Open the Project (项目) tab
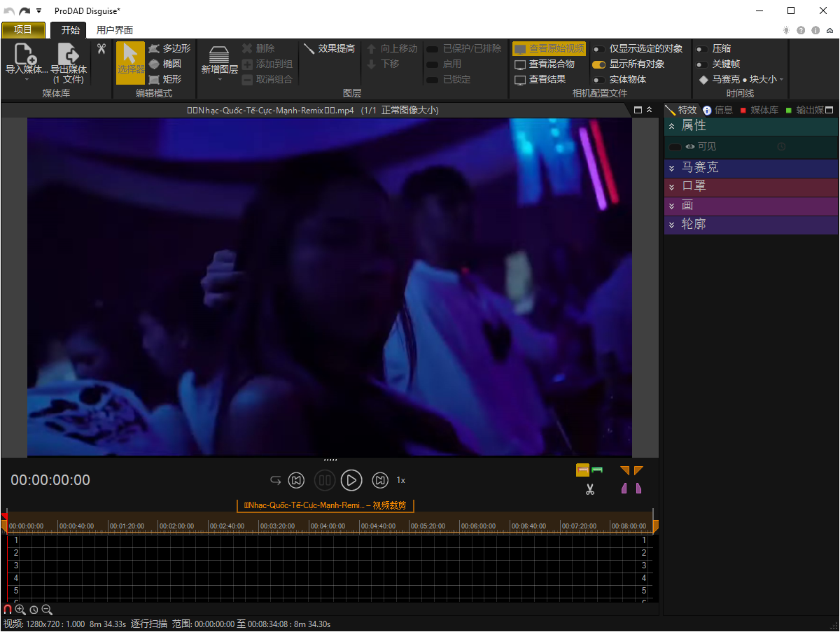Screen dimensions: 840x632 [23, 29]
